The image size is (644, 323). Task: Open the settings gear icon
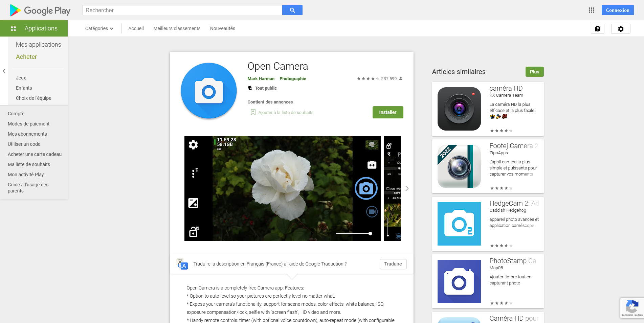pos(621,29)
